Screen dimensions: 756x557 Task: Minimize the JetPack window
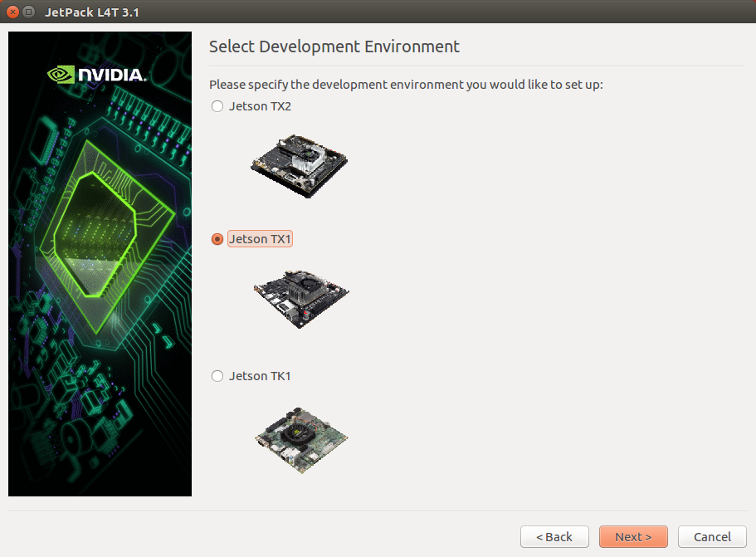coord(29,12)
